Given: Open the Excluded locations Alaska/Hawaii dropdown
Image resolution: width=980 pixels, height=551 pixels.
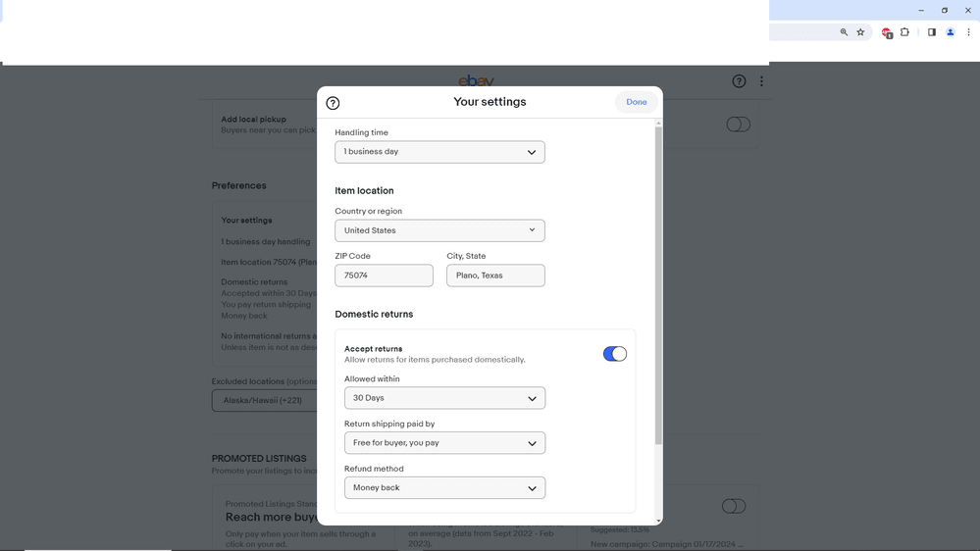Looking at the screenshot, I should pyautogui.click(x=265, y=400).
